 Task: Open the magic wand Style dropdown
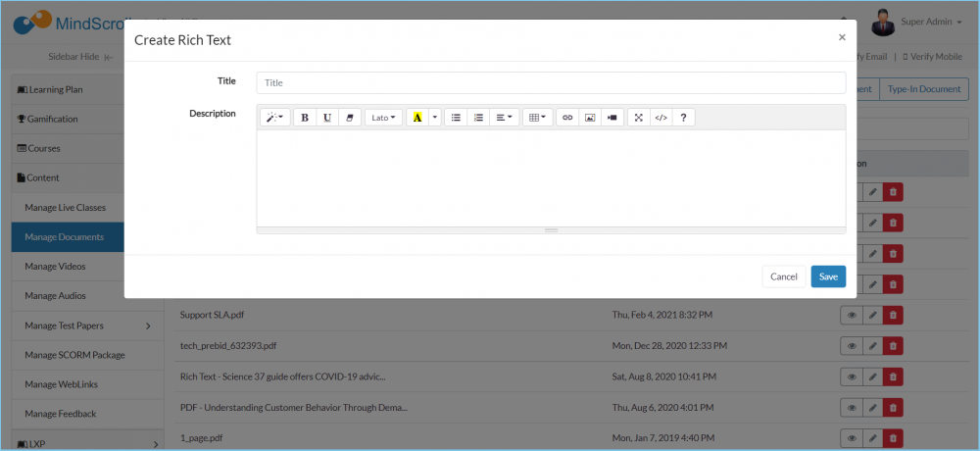(275, 118)
